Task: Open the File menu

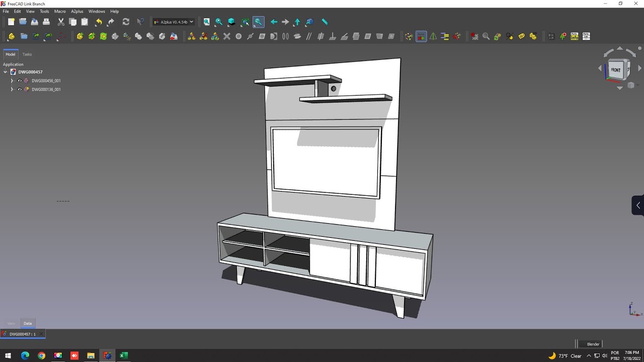Action: pyautogui.click(x=6, y=11)
